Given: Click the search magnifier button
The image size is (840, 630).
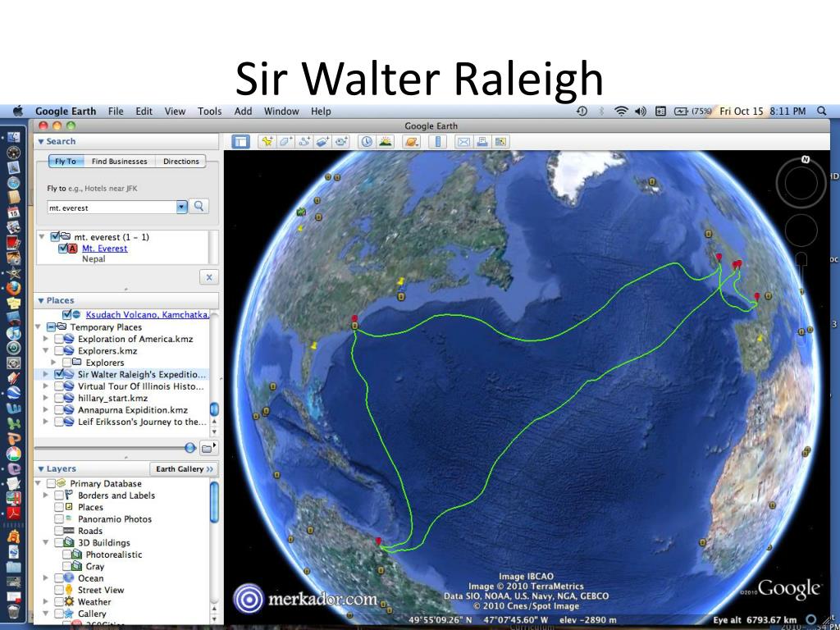Looking at the screenshot, I should click(199, 206).
